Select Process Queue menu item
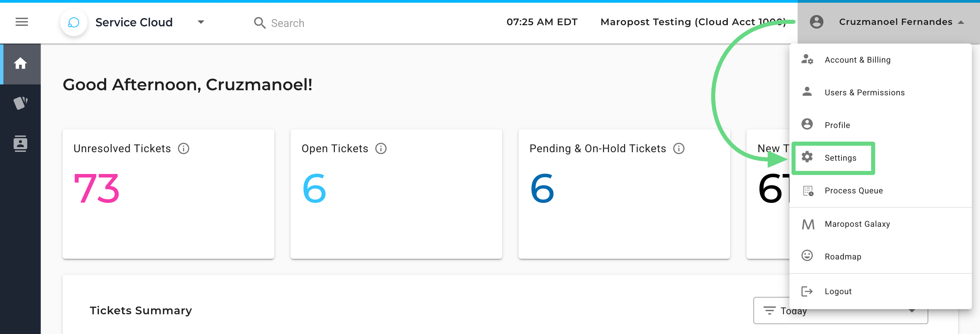This screenshot has height=334, width=980. coord(853,191)
